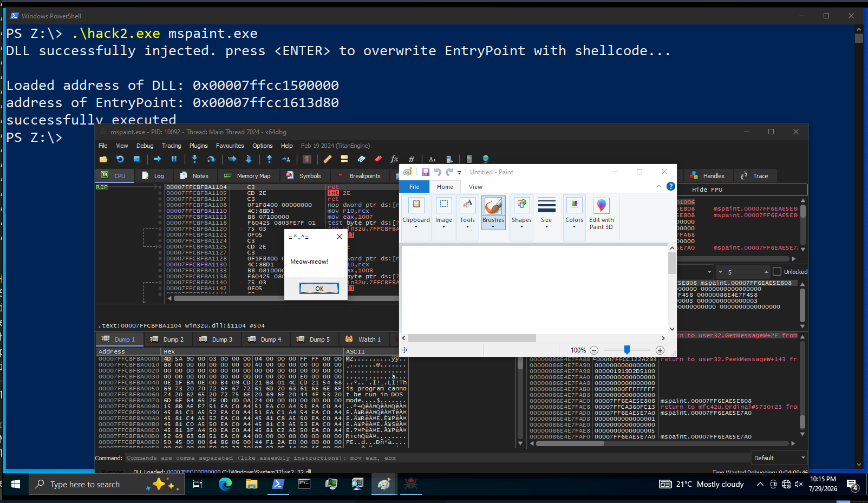
Task: Close the =^..^= message box with the X
Action: 339,237
